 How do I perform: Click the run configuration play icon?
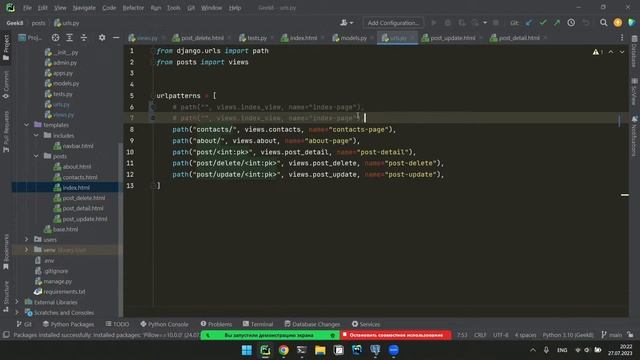(x=433, y=23)
